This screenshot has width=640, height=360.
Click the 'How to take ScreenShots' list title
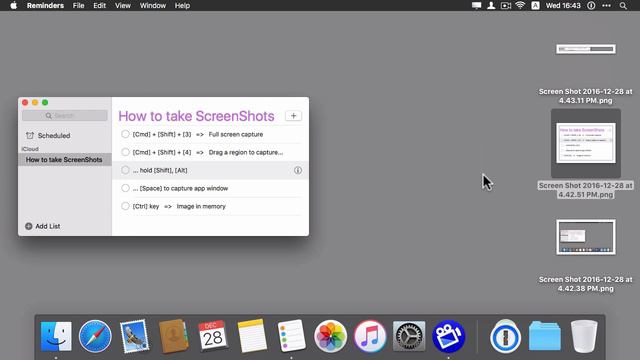point(196,116)
